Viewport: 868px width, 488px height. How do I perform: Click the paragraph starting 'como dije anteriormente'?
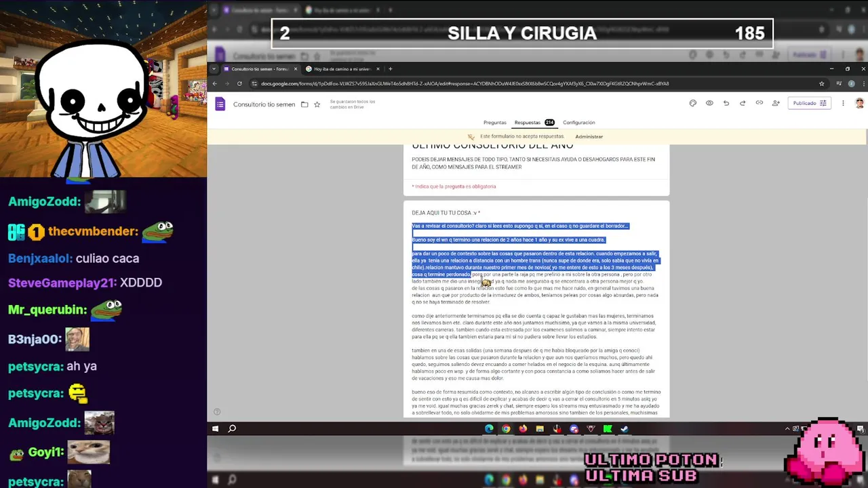click(534, 326)
